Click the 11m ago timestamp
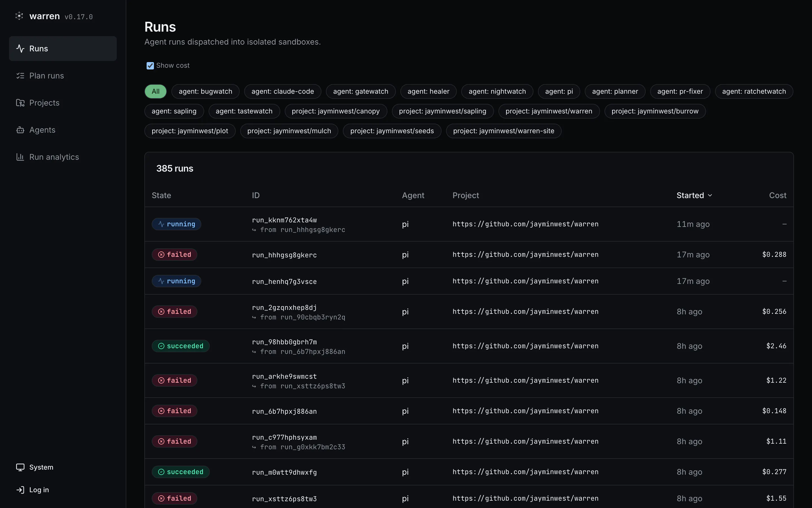Image resolution: width=812 pixels, height=508 pixels. tap(693, 224)
